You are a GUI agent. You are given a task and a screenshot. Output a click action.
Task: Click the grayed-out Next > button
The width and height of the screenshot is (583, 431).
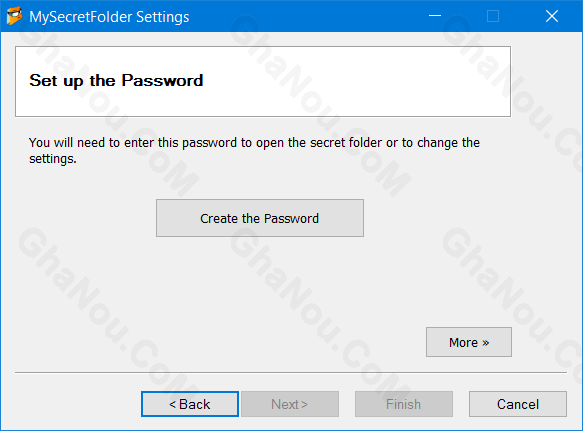(x=290, y=404)
